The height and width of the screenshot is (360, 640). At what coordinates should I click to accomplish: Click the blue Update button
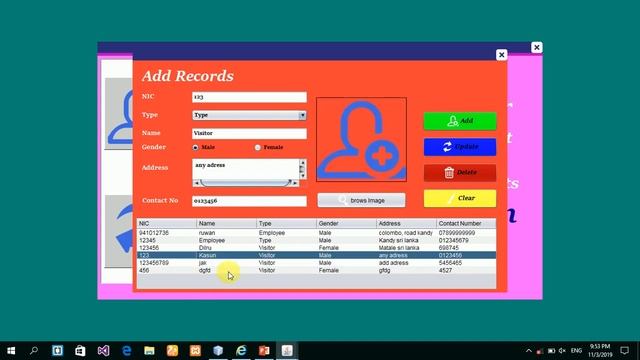click(x=460, y=147)
